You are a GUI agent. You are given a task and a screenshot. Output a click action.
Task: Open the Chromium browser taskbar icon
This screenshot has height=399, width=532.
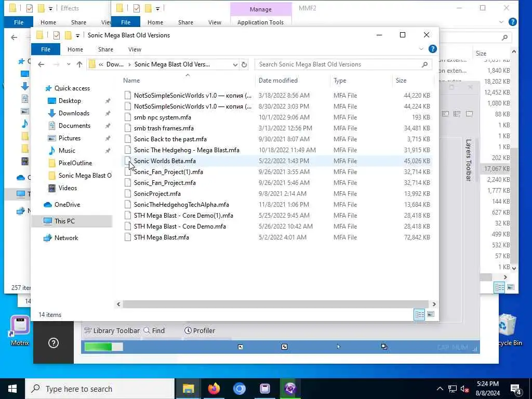coord(239,389)
